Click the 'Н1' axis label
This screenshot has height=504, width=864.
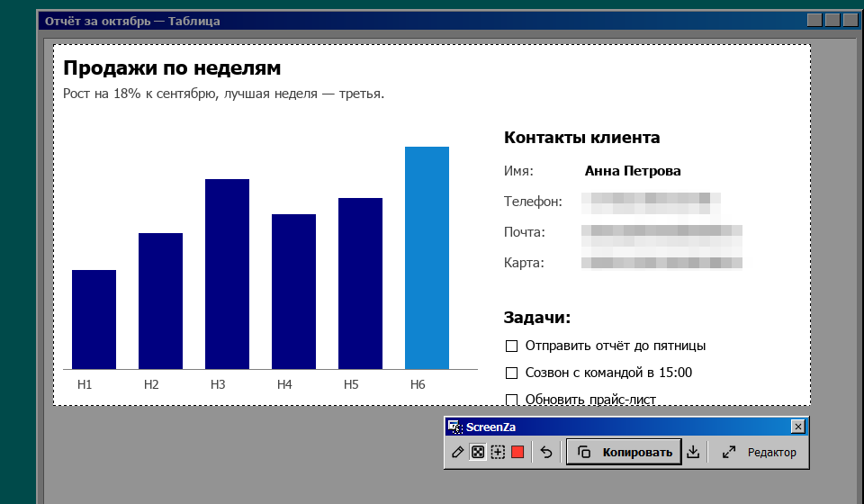(85, 384)
